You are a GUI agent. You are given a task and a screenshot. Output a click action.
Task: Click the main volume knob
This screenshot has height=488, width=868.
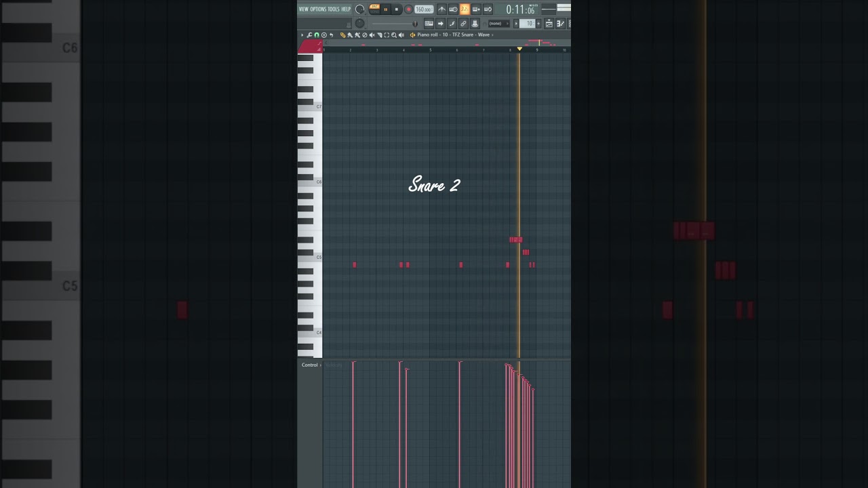[360, 9]
